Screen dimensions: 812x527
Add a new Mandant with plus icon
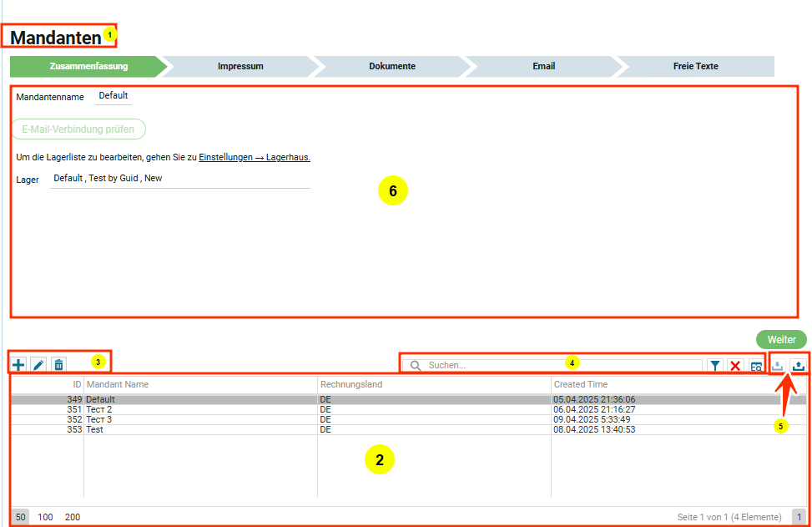pyautogui.click(x=18, y=365)
